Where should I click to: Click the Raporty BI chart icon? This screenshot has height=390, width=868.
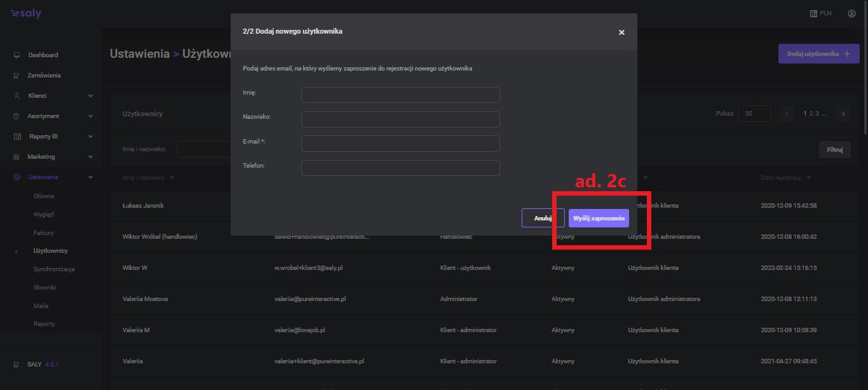pyautogui.click(x=17, y=137)
